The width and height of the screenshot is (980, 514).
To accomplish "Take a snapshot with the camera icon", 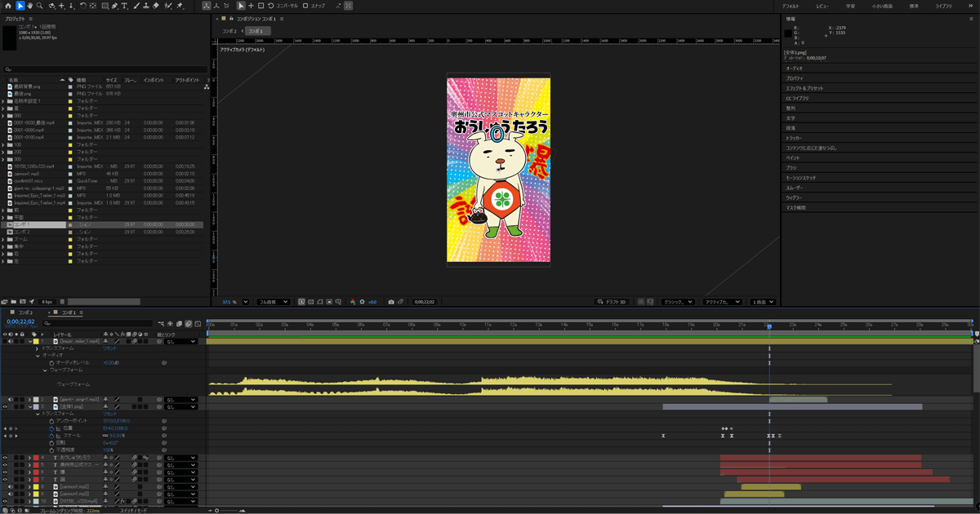I will [391, 302].
